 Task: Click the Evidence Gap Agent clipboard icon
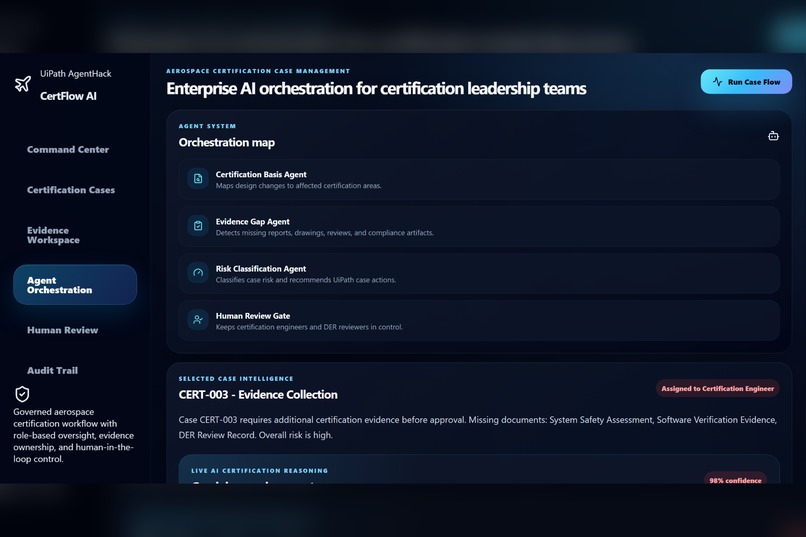pyautogui.click(x=198, y=226)
